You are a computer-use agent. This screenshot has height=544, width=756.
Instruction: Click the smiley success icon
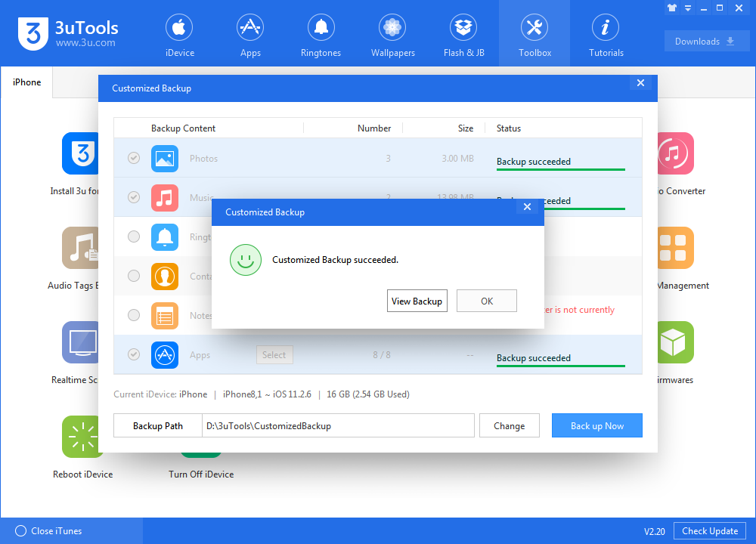coord(246,260)
